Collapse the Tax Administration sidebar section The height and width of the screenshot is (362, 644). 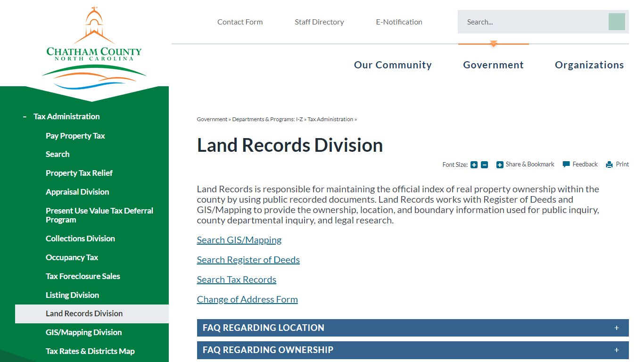pos(25,116)
